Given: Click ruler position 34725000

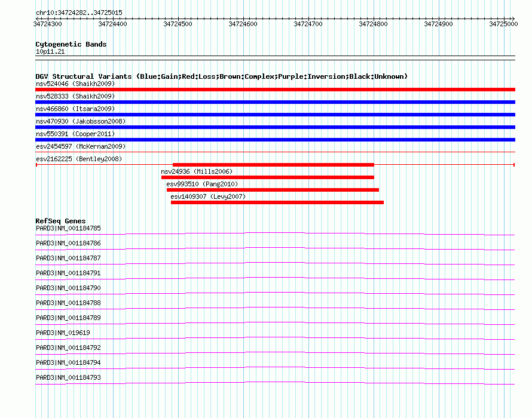Looking at the screenshot, I should pos(503,24).
